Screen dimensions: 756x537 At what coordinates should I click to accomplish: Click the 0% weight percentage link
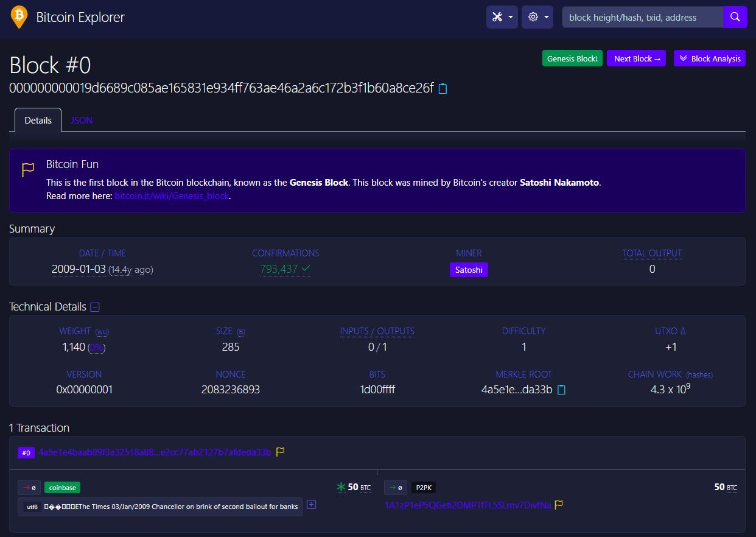96,348
